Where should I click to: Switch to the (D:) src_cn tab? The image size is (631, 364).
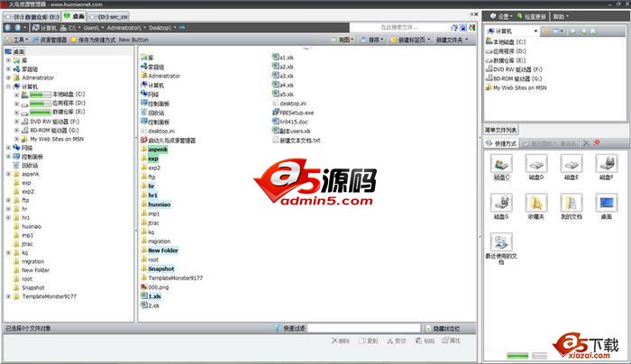(109, 17)
